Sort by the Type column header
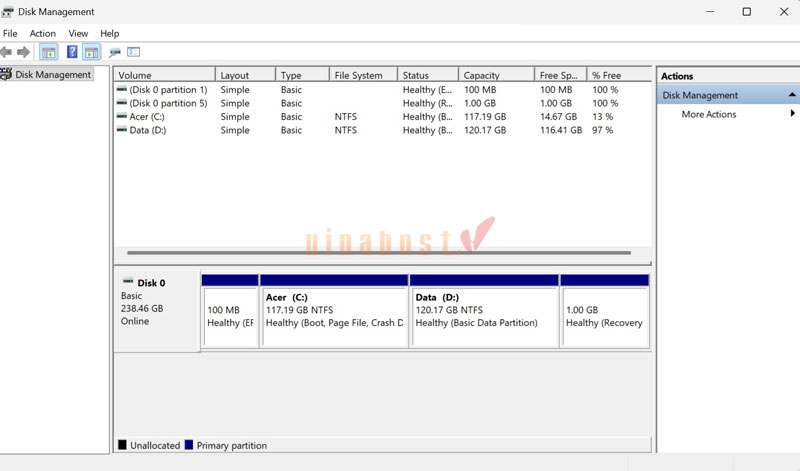The height and width of the screenshot is (471, 800). [303, 75]
